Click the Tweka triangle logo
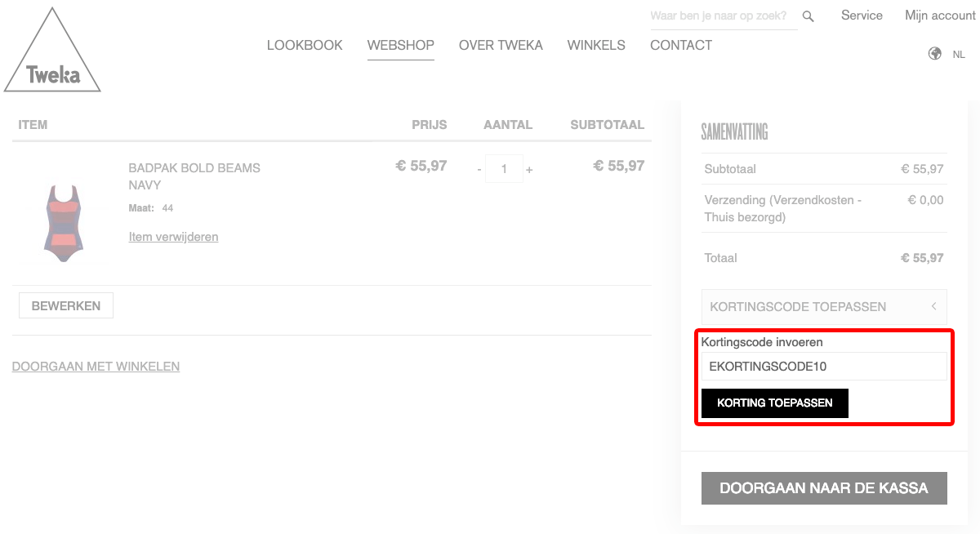Screen dimensions: 980x534 (52, 50)
